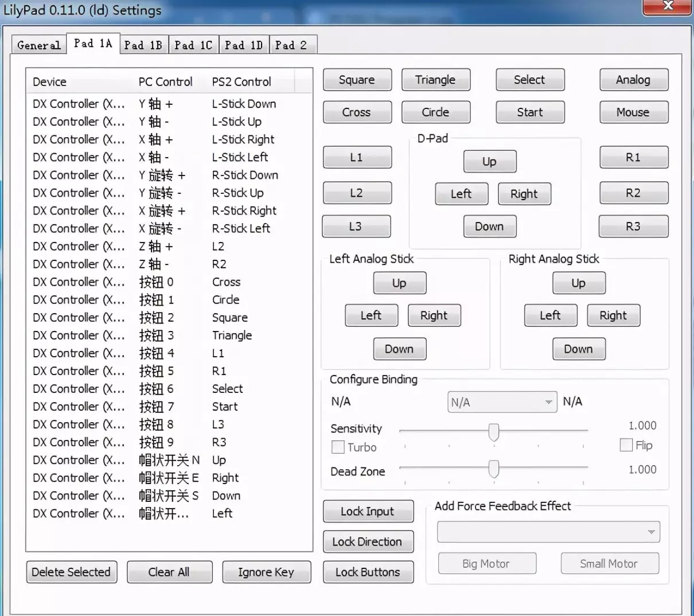Bind Right Analog Stick Left
This screenshot has width=694, height=616.
551,315
